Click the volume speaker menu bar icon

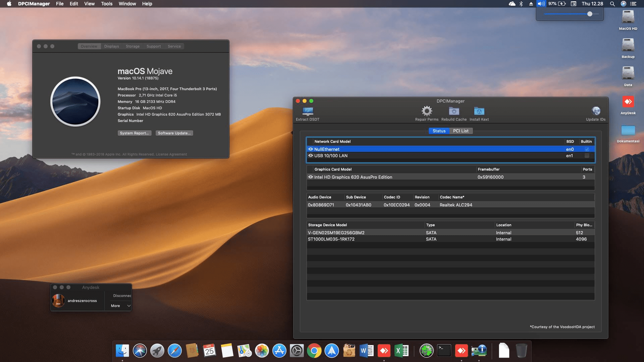click(x=541, y=4)
